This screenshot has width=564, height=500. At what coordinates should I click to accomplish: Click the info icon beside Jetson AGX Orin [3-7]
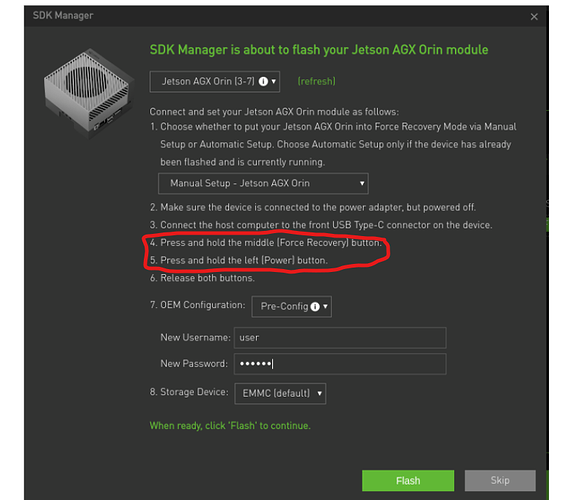[x=263, y=82]
